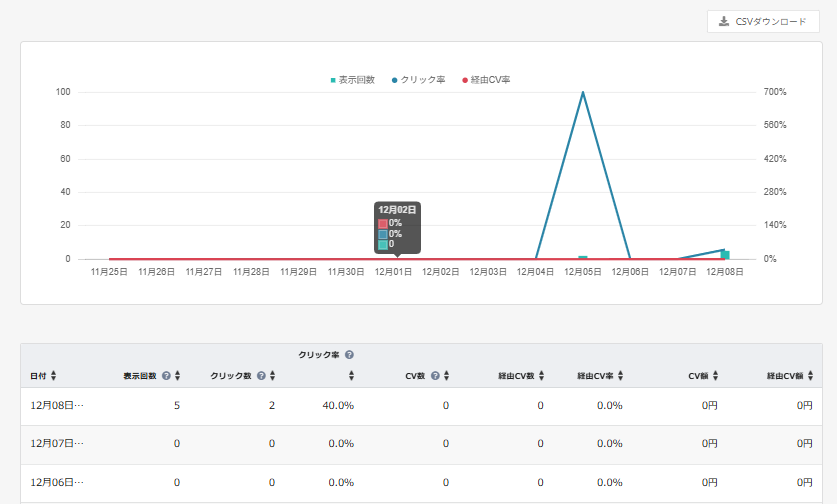Image resolution: width=837 pixels, height=504 pixels.
Task: Click the CSVダウンロード button
Action: coord(763,22)
